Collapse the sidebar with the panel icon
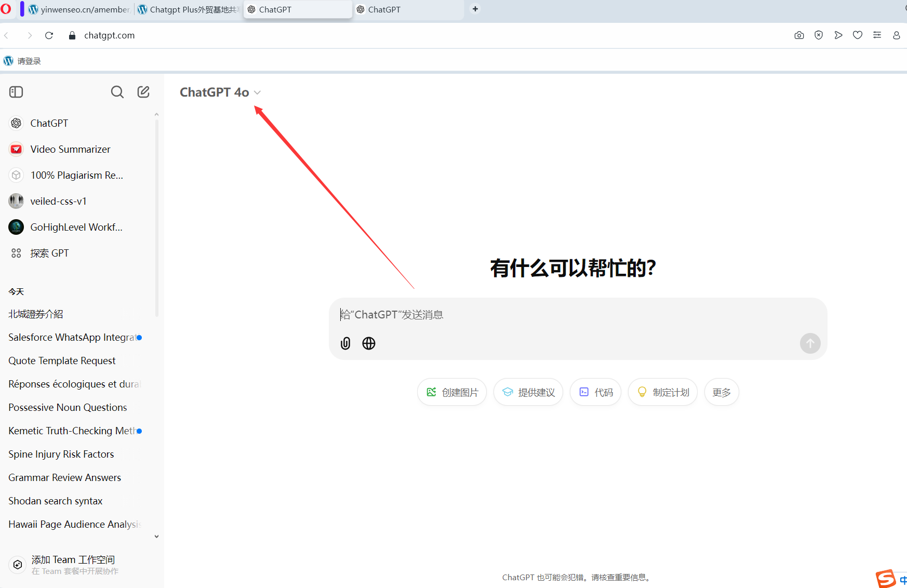This screenshot has height=588, width=907. (16, 92)
